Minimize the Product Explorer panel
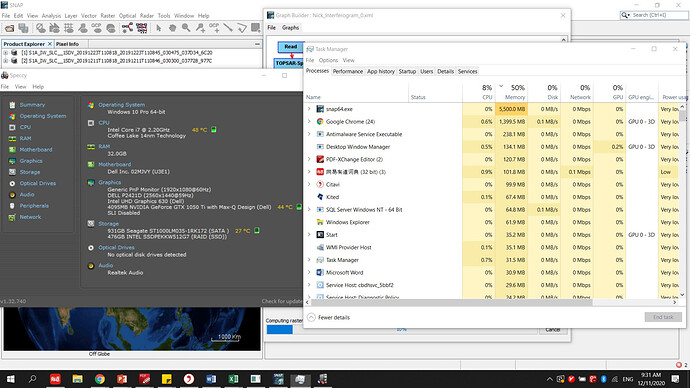Viewport: 690px width, 388px height. coord(257,44)
